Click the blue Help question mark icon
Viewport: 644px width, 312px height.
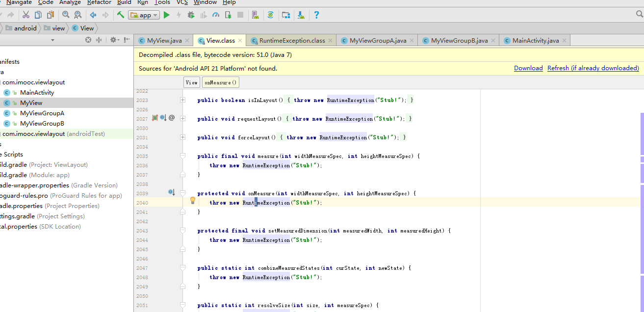[316, 15]
